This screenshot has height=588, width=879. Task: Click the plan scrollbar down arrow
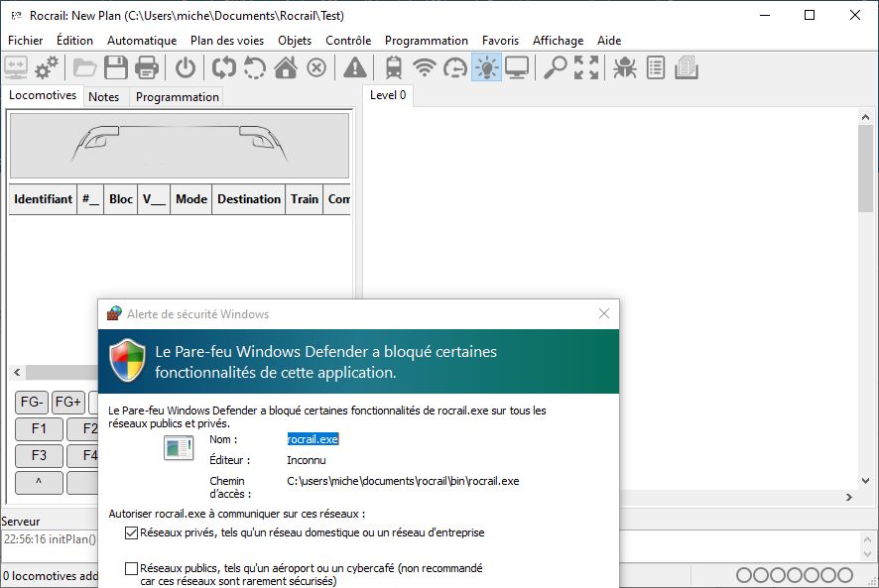point(865,481)
